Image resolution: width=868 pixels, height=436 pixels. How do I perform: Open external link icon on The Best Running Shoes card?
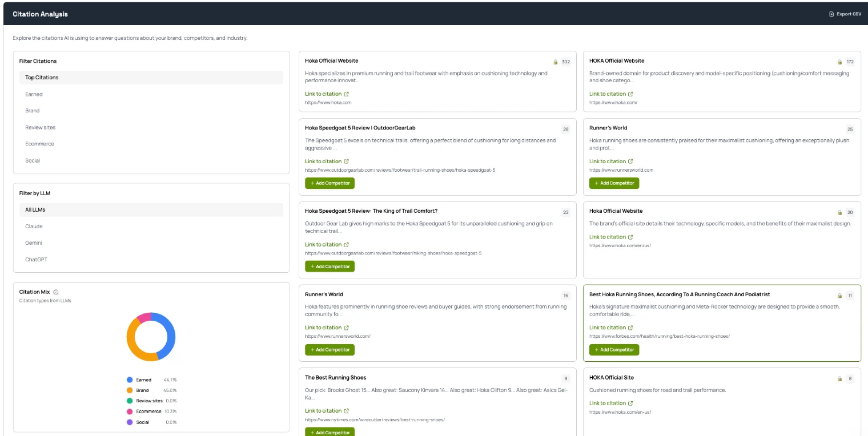(x=346, y=411)
